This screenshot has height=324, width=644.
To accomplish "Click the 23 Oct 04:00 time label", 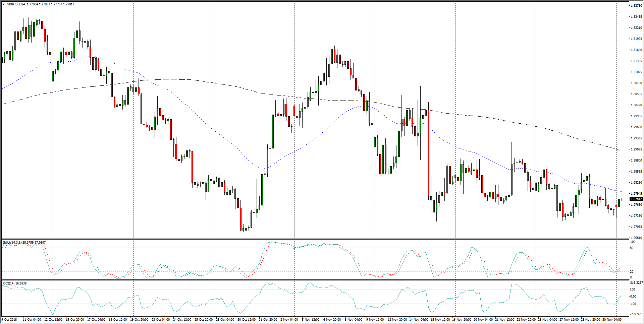I will click(x=161, y=320).
